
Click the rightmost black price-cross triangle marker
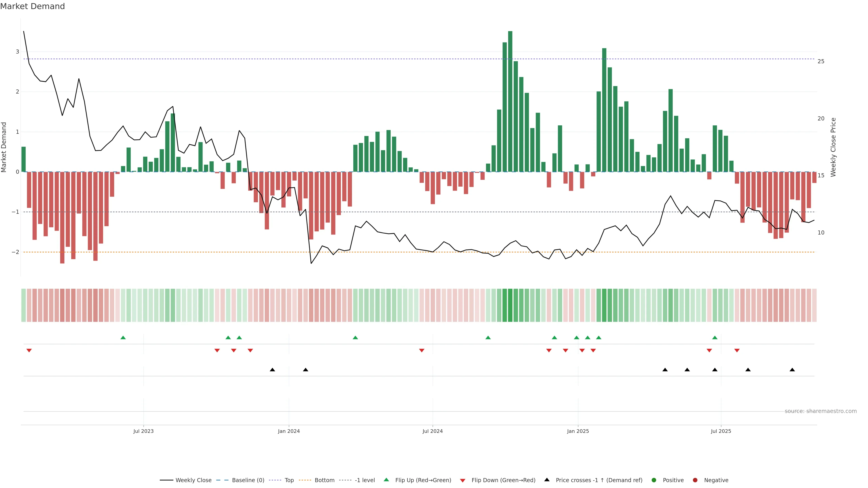point(792,370)
